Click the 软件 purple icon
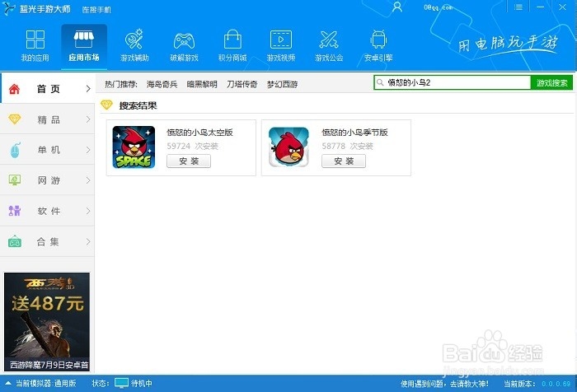 click(14, 211)
